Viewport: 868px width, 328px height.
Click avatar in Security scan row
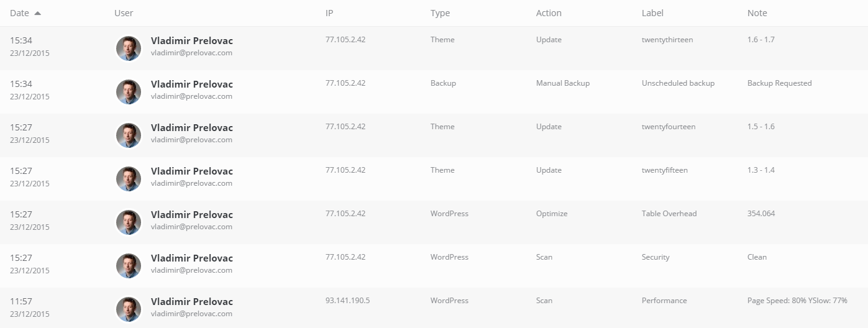click(129, 266)
